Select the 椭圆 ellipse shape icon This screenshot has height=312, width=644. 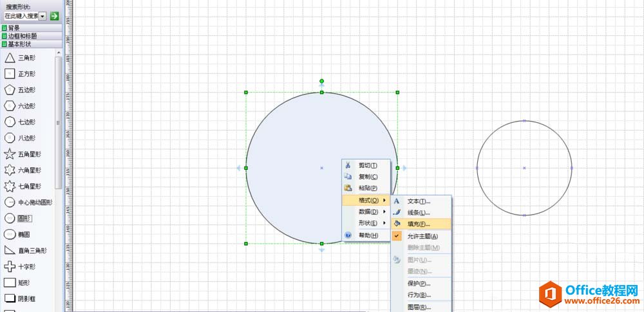(10, 235)
